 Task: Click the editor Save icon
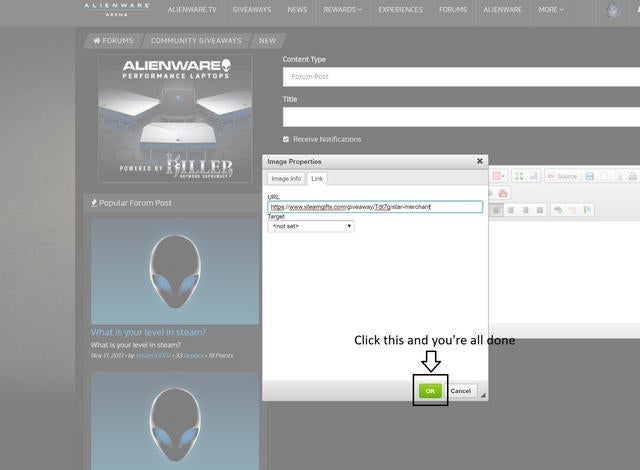pyautogui.click(x=589, y=176)
